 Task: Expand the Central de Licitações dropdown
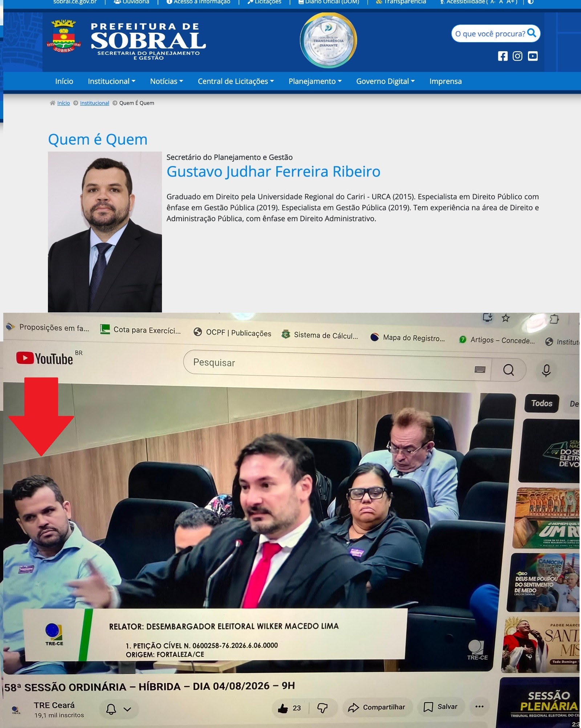point(236,81)
